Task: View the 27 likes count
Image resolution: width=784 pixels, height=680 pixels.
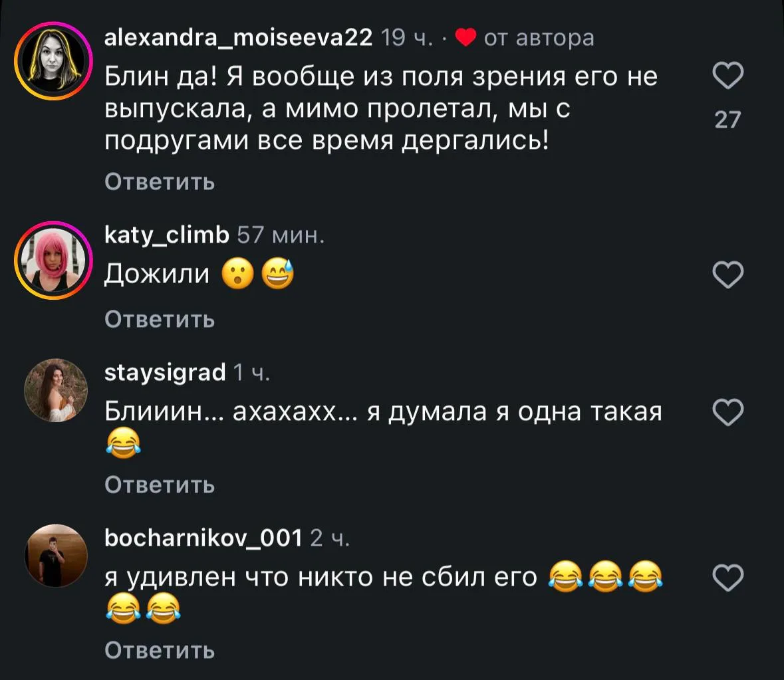Action: pyautogui.click(x=727, y=120)
